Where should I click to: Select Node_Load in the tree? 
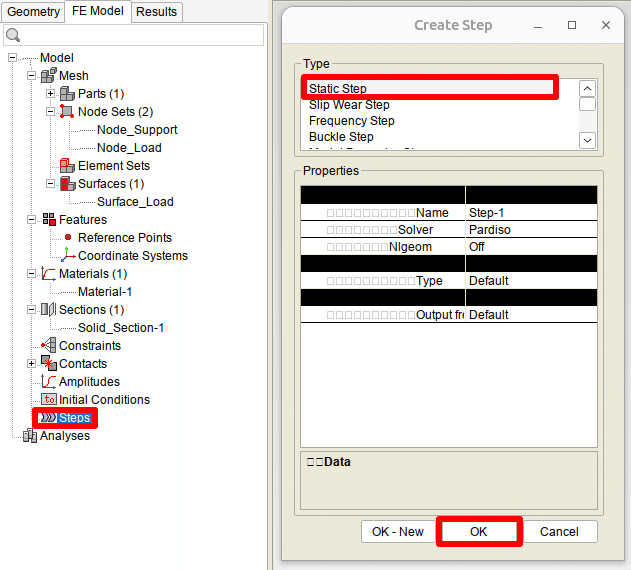tap(130, 148)
